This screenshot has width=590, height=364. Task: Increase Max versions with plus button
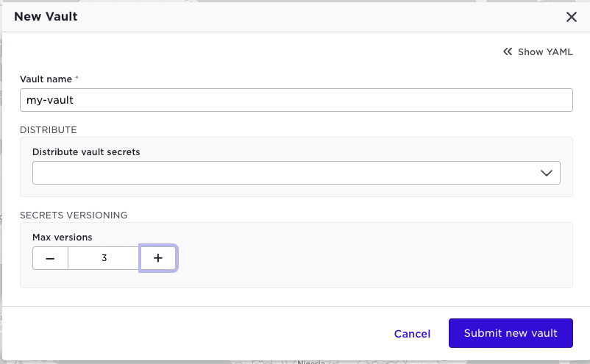click(158, 258)
